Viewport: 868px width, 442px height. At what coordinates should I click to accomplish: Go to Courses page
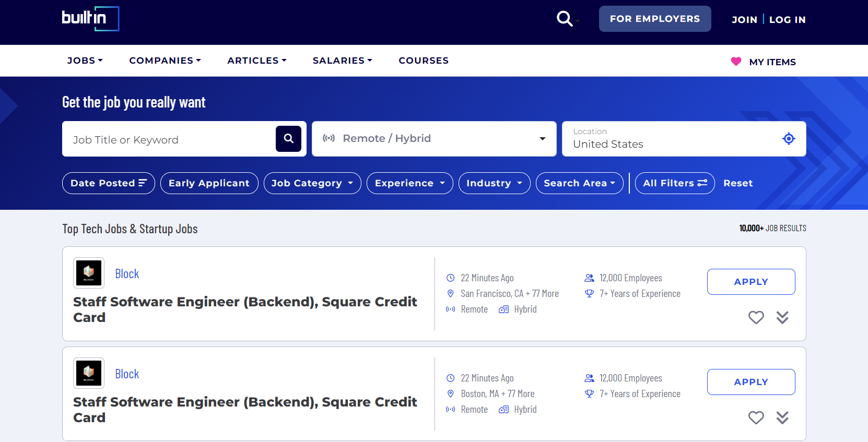[x=424, y=61]
